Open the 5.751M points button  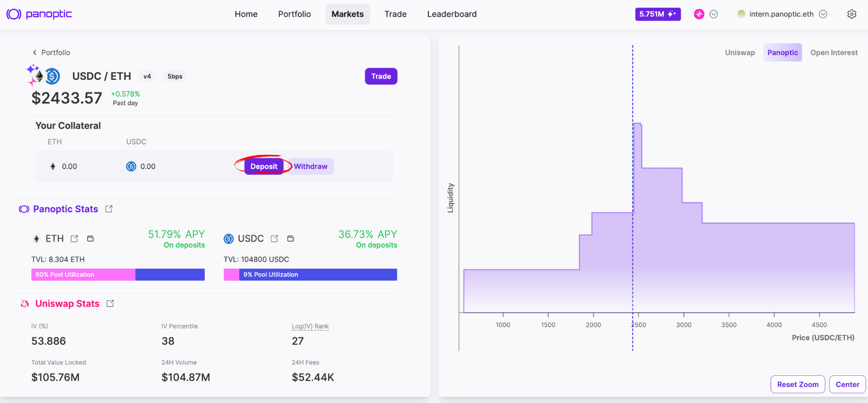[657, 14]
